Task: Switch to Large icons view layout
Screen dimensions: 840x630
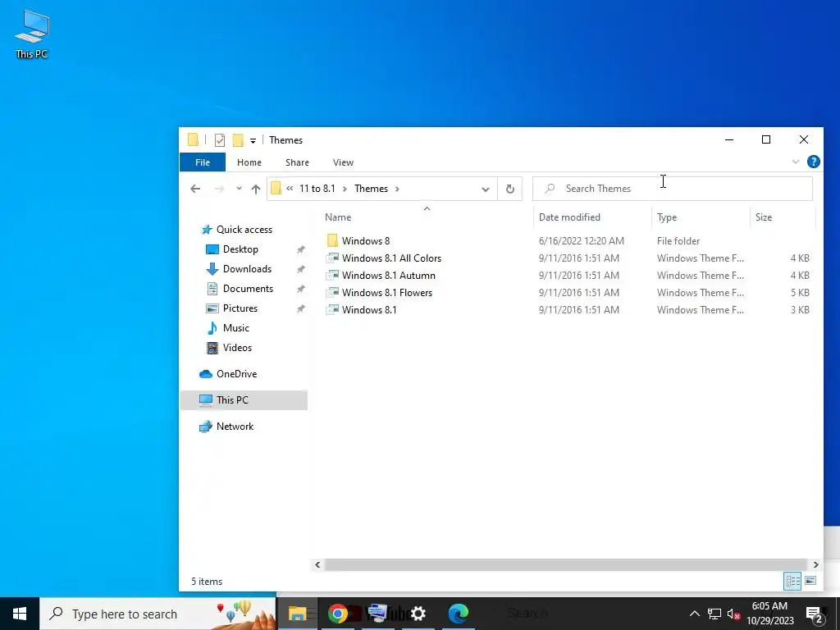Action: [810, 582]
